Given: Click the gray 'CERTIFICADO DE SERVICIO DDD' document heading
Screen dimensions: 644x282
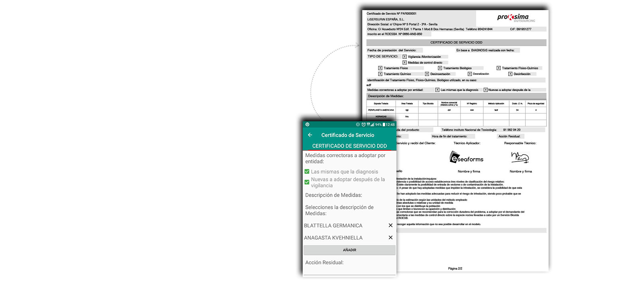Looking at the screenshot, I should click(x=456, y=42).
